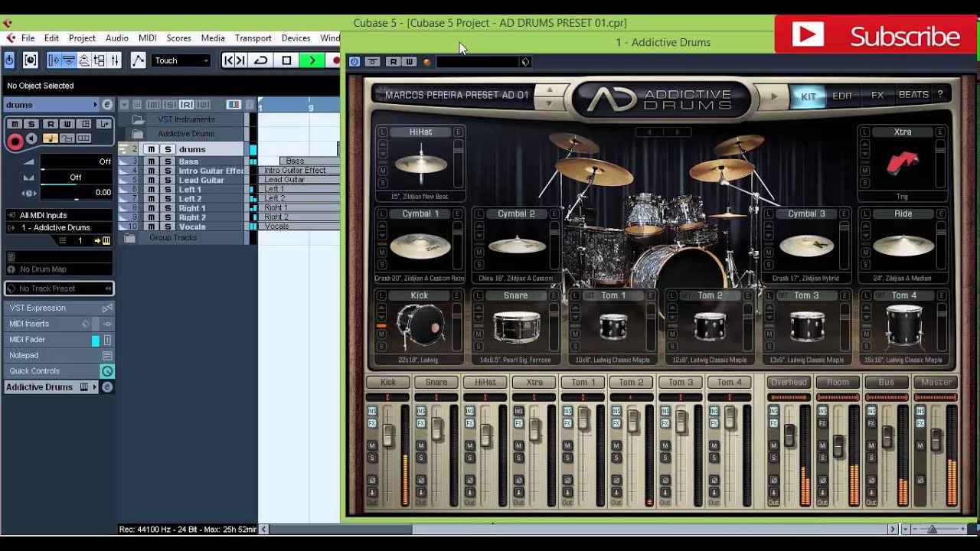Adjust the Tom 1 channel volume fader
980x551 pixels.
(583, 419)
